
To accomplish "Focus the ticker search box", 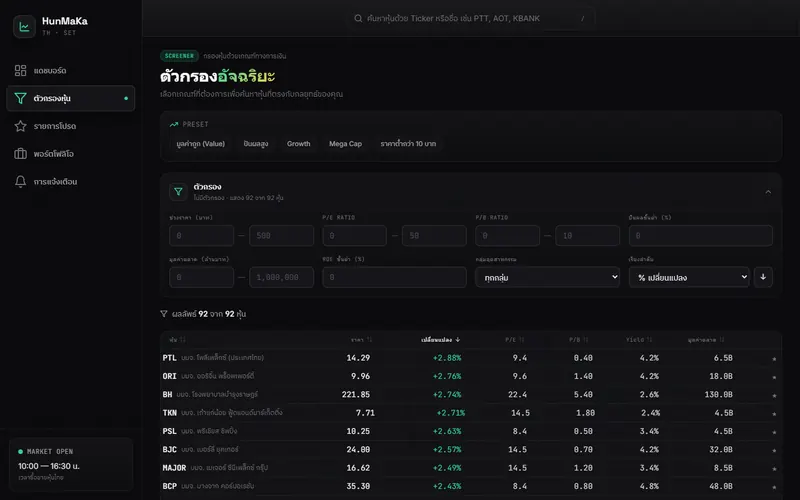I will point(469,18).
